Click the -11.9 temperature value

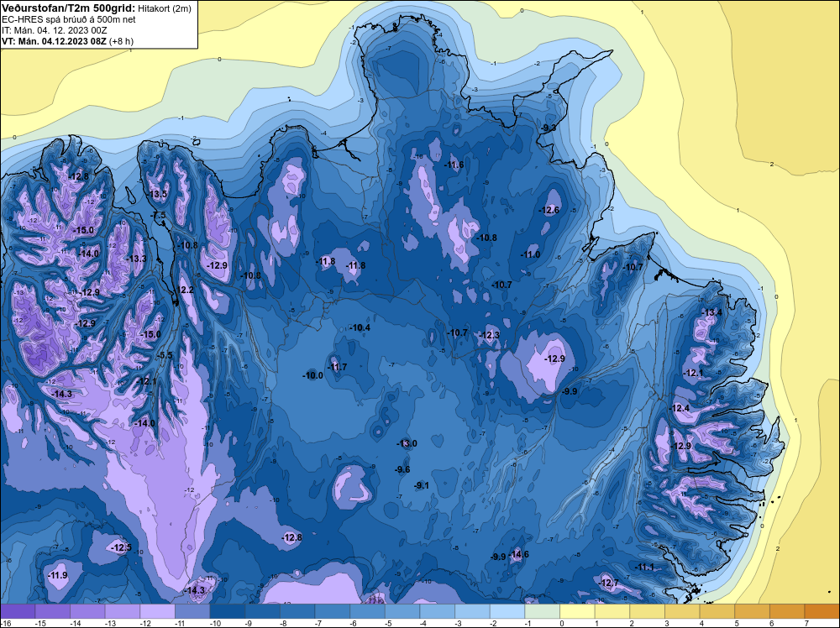click(58, 576)
